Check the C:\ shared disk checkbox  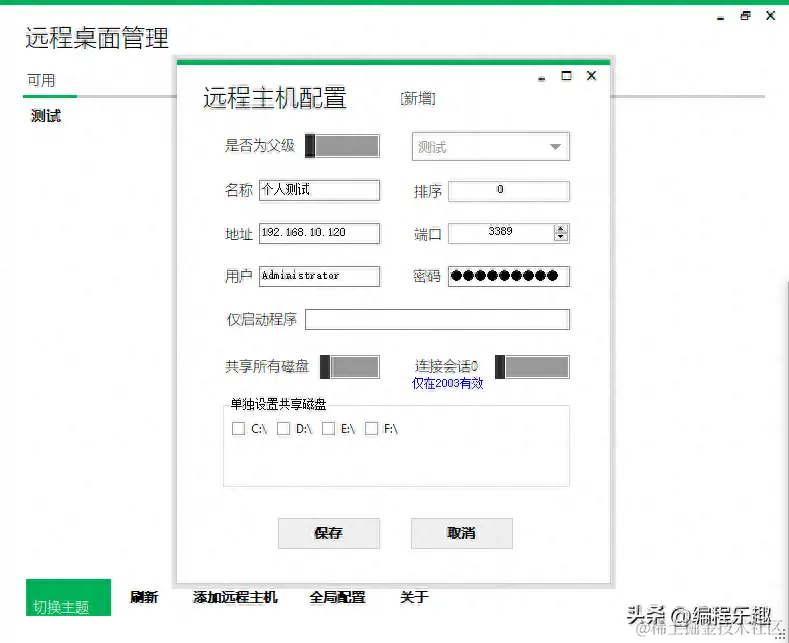click(238, 429)
